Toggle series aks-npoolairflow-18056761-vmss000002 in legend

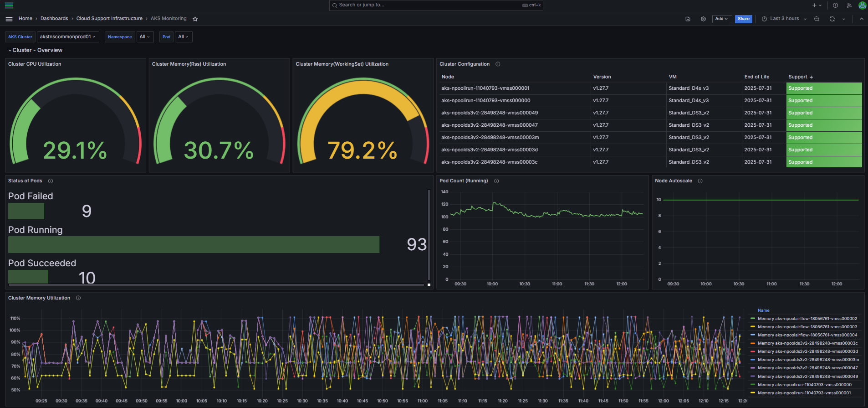[x=807, y=319]
